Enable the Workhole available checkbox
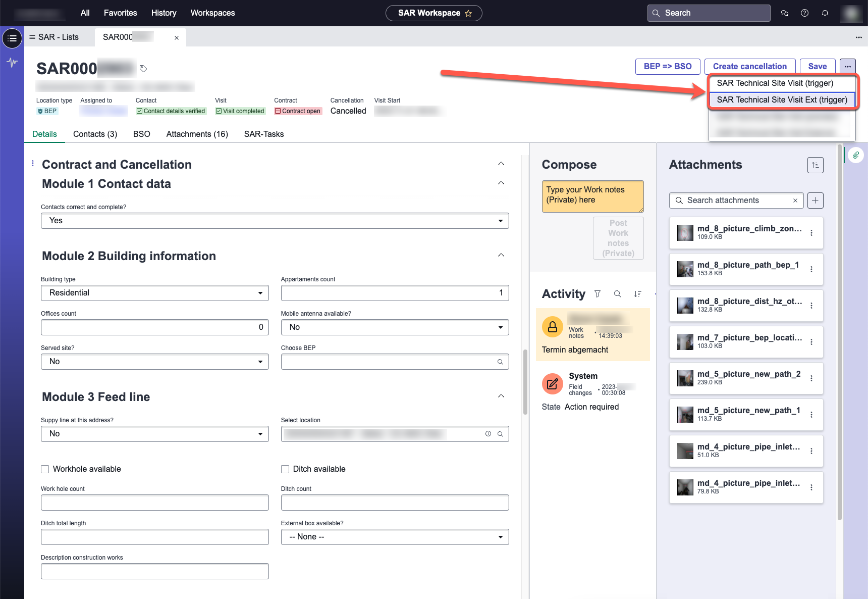 (45, 469)
